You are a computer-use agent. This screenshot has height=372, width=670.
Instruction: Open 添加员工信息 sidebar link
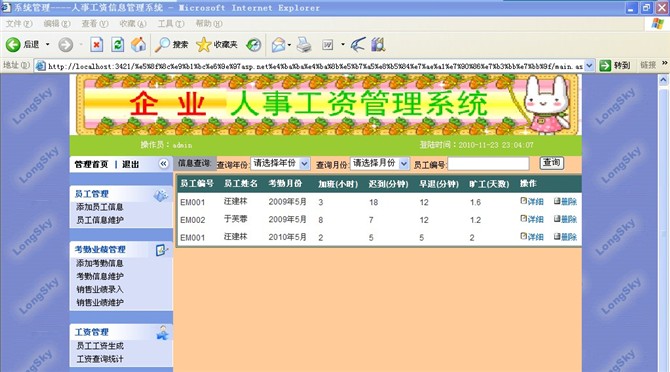click(100, 207)
